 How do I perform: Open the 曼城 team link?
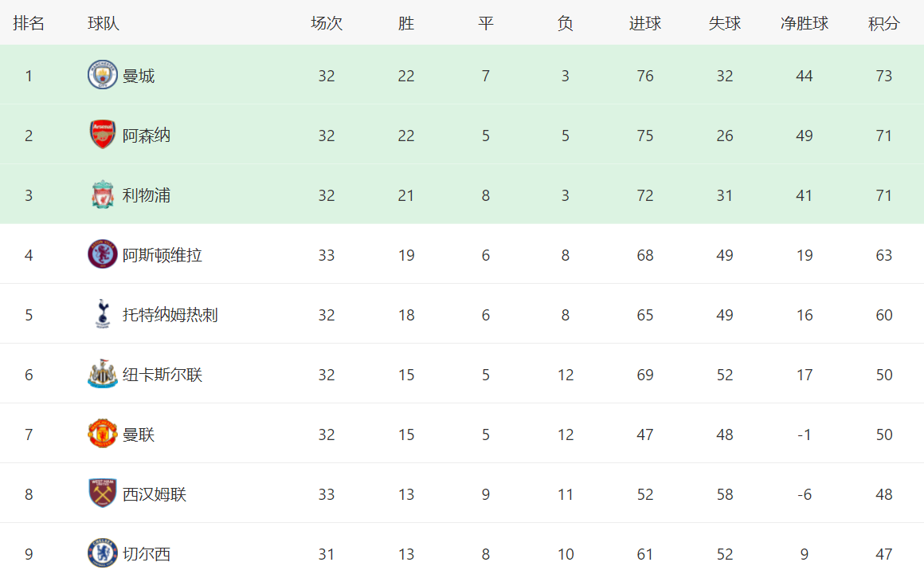(139, 76)
